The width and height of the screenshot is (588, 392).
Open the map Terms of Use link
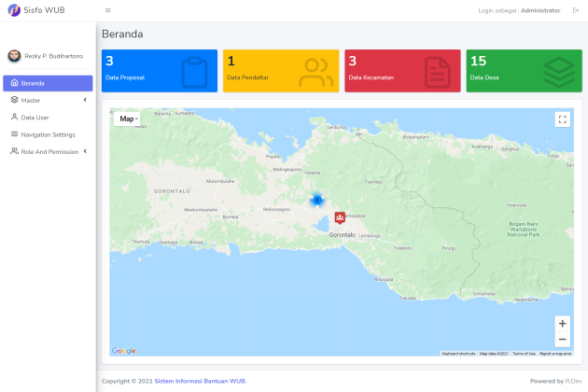click(524, 354)
